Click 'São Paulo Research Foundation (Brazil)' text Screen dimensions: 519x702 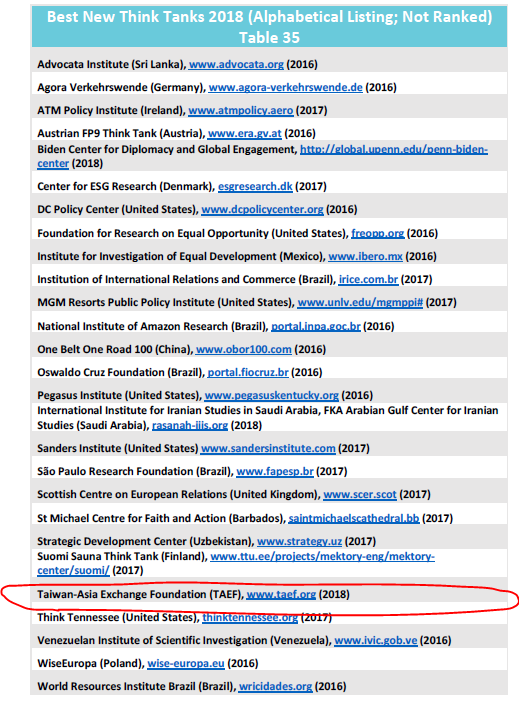pyautogui.click(x=135, y=471)
